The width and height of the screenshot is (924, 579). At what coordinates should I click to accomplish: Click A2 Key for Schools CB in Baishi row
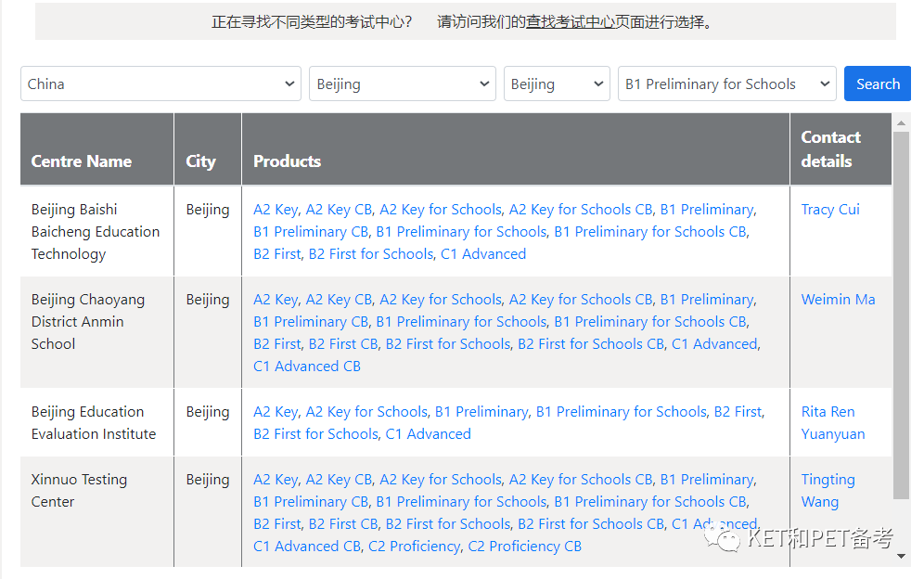click(581, 210)
